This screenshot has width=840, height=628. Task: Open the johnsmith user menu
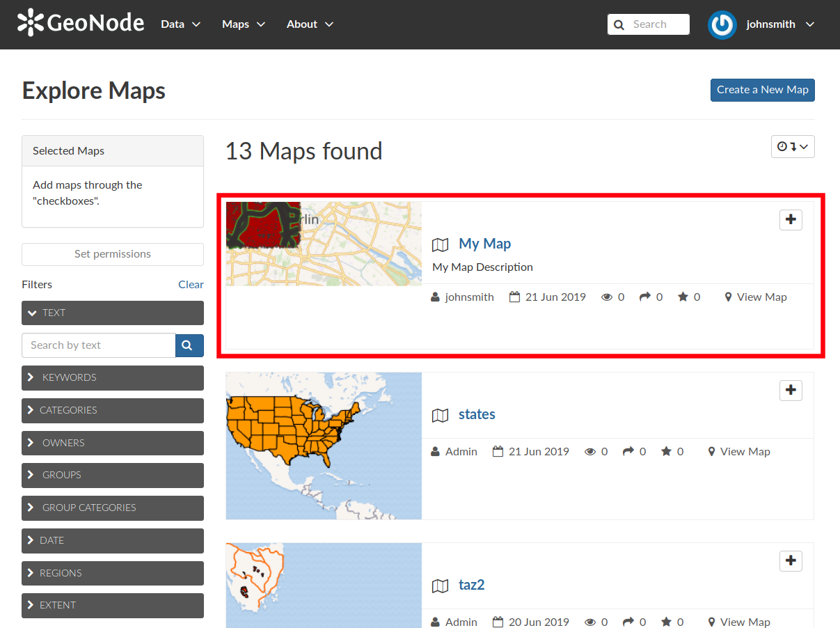779,24
